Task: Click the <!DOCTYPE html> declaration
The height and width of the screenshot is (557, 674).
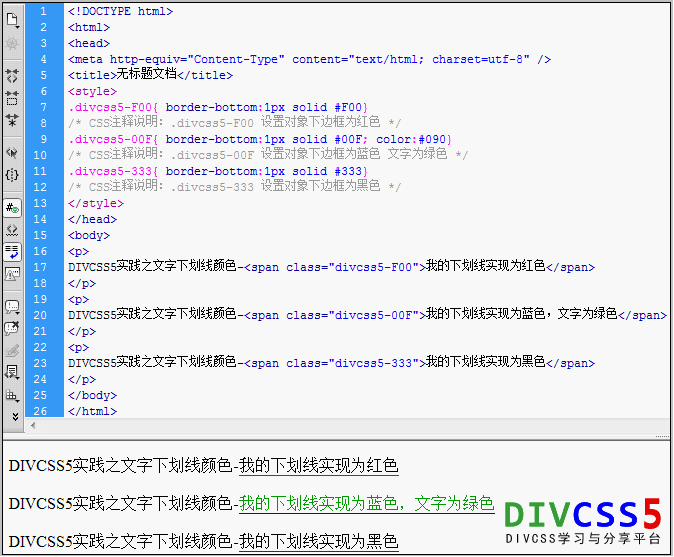Action: coord(120,12)
